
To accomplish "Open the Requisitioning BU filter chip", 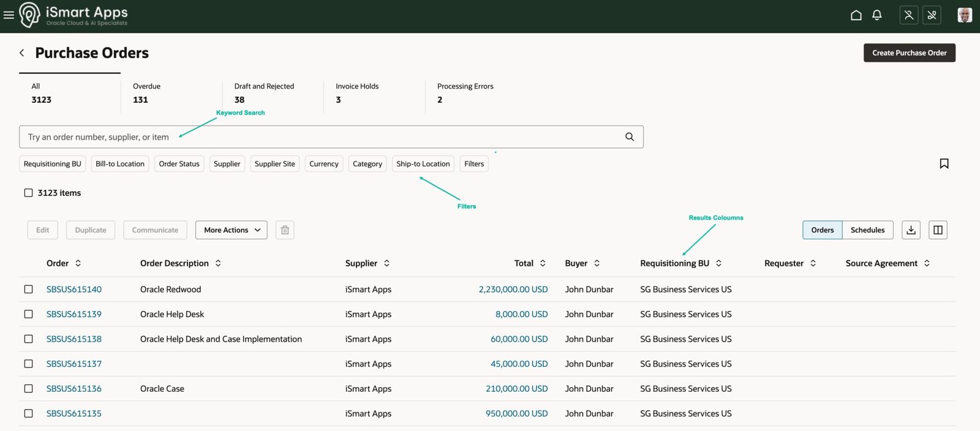I will click(52, 163).
